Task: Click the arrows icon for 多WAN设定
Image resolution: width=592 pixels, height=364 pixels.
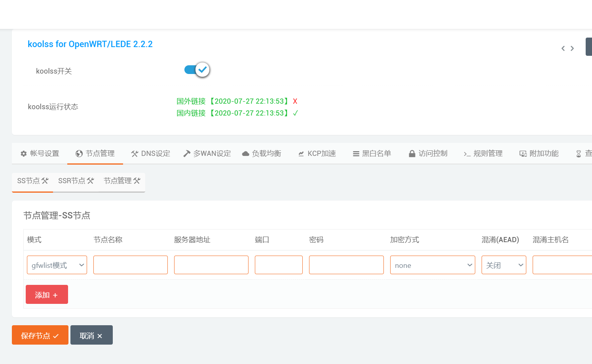Action: (186, 153)
